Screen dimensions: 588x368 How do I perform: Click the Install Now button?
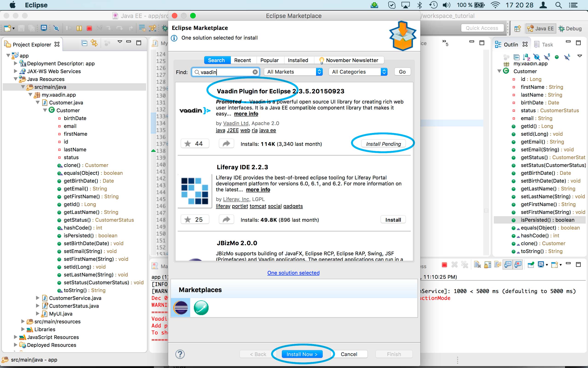[302, 354]
